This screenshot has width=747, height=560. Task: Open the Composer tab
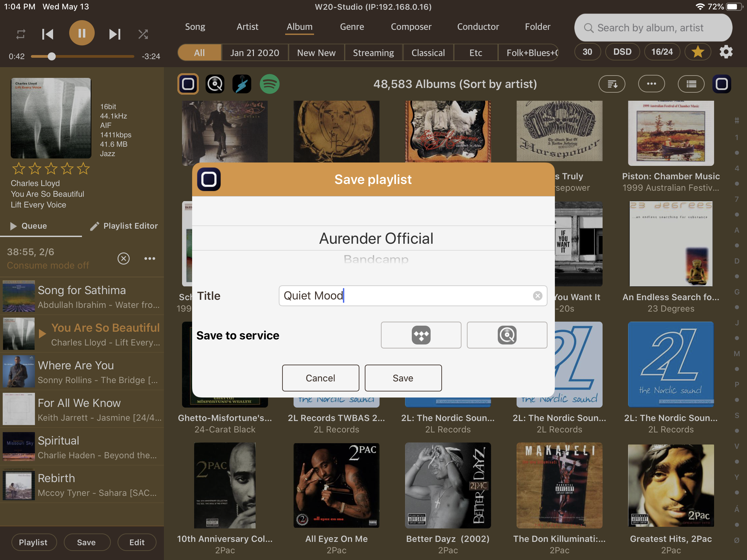coord(411,27)
